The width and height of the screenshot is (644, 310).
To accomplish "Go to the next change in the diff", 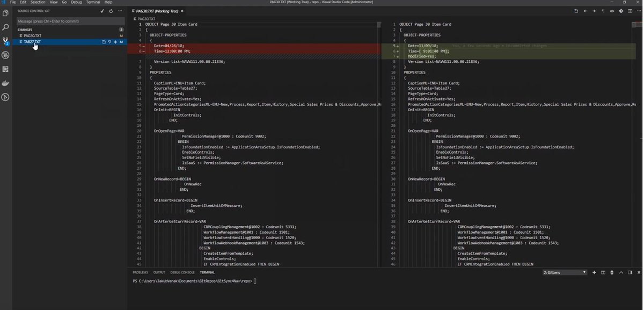I will (x=594, y=10).
